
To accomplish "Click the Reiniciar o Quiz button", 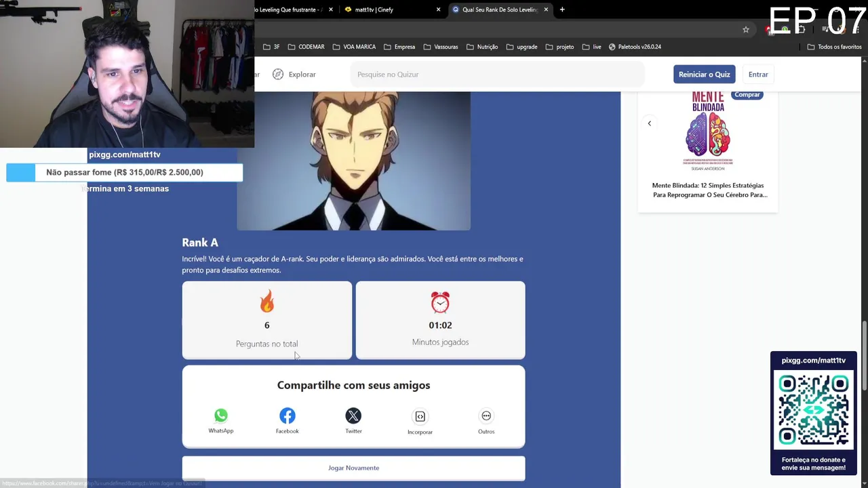I will pos(704,75).
